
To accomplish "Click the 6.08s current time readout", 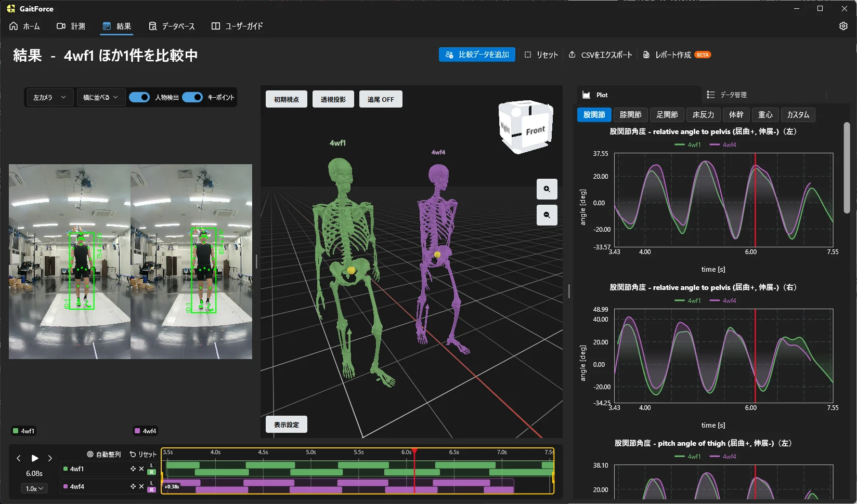I will pos(34,473).
